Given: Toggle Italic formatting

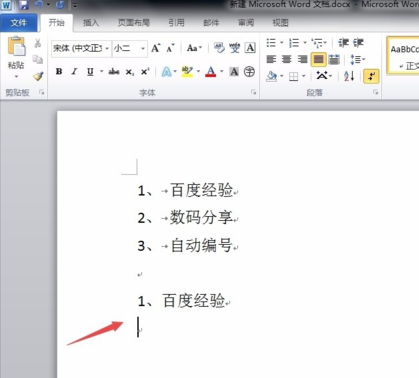Looking at the screenshot, I should coord(74,71).
